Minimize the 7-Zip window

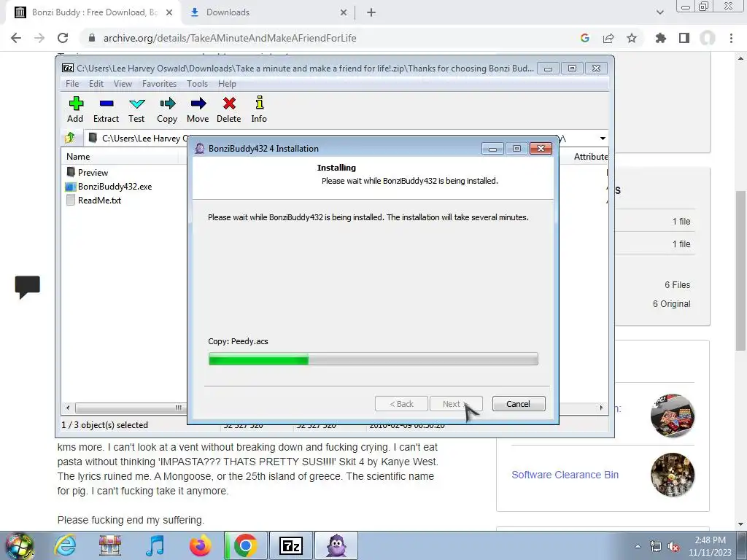(548, 69)
